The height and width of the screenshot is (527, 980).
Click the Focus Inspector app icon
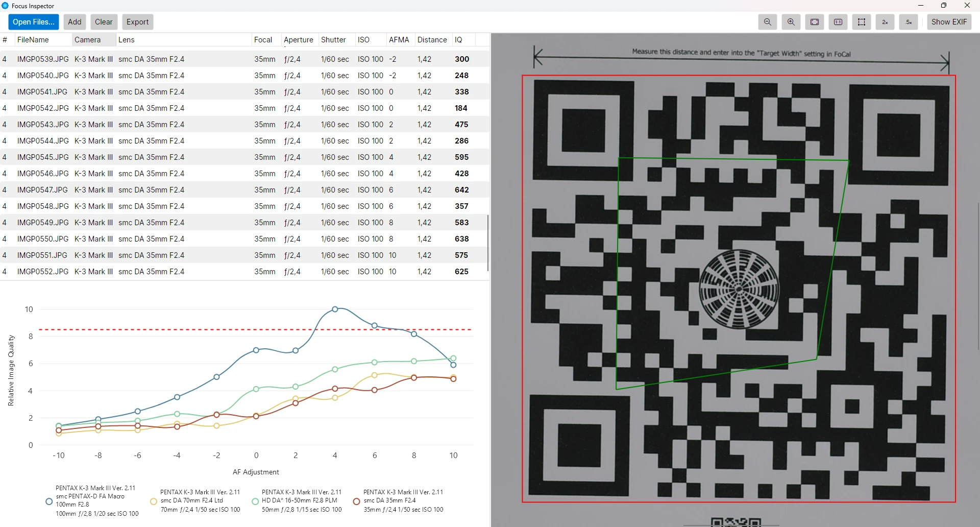pos(5,6)
